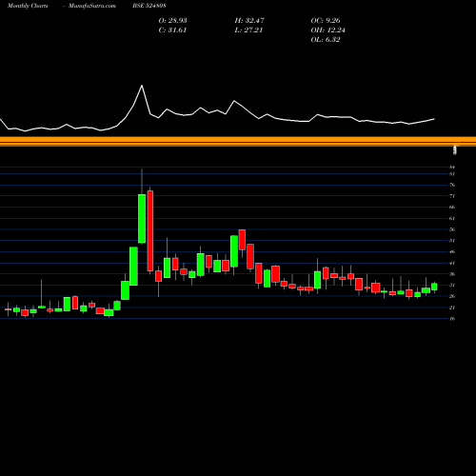Click the thick orange separator band
This screenshot has width=476, height=476.
pyautogui.click(x=238, y=140)
